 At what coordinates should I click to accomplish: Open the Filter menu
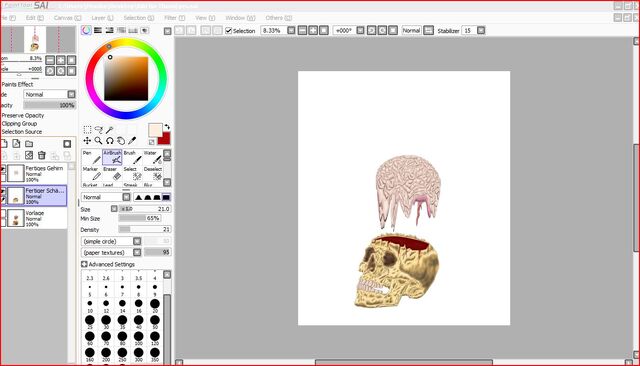[x=175, y=18]
